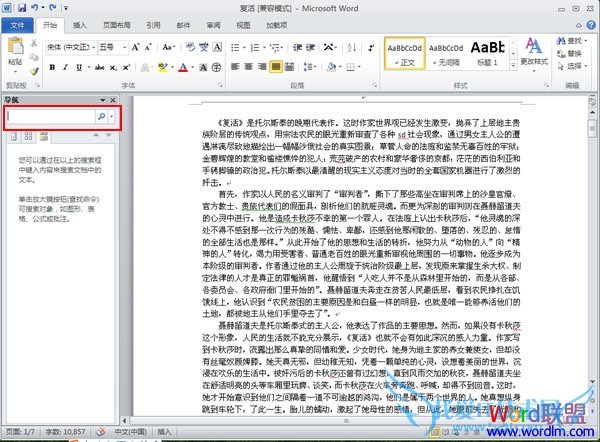Click the spelling check icon in status bar
This screenshot has height=442, width=600.
coord(100,432)
